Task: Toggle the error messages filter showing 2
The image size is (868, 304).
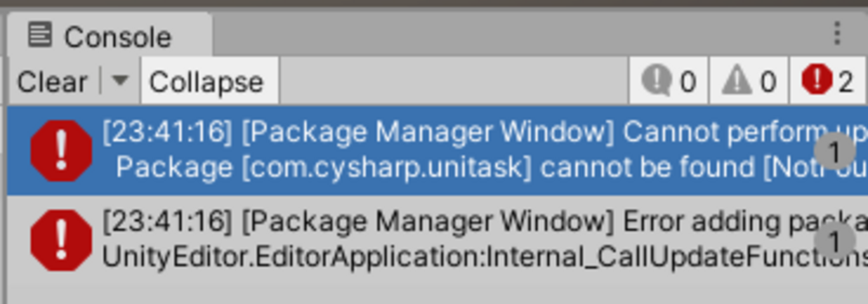Action: pyautogui.click(x=828, y=81)
